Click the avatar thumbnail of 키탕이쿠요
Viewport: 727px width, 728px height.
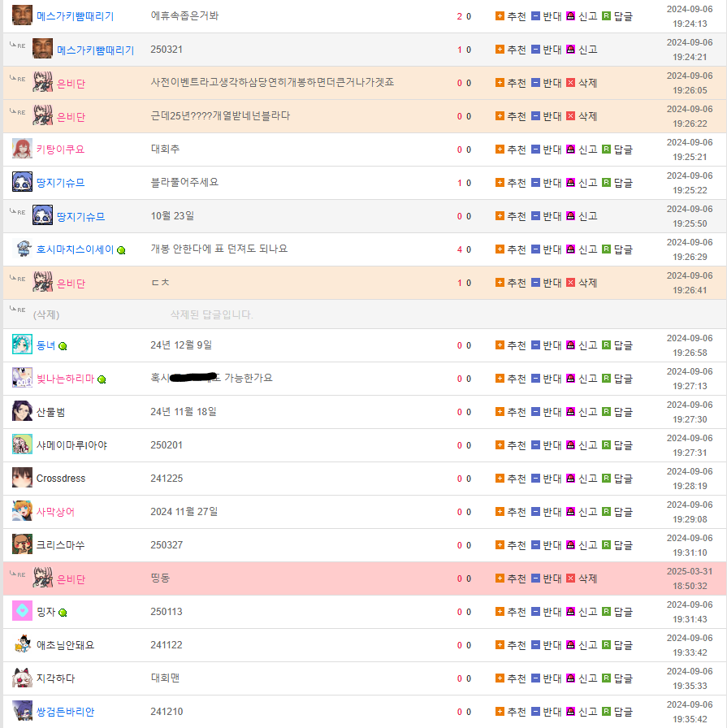pyautogui.click(x=22, y=149)
